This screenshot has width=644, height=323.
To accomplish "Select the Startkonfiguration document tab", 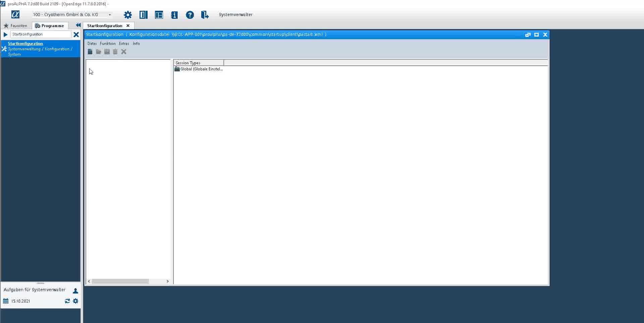I will pyautogui.click(x=105, y=25).
